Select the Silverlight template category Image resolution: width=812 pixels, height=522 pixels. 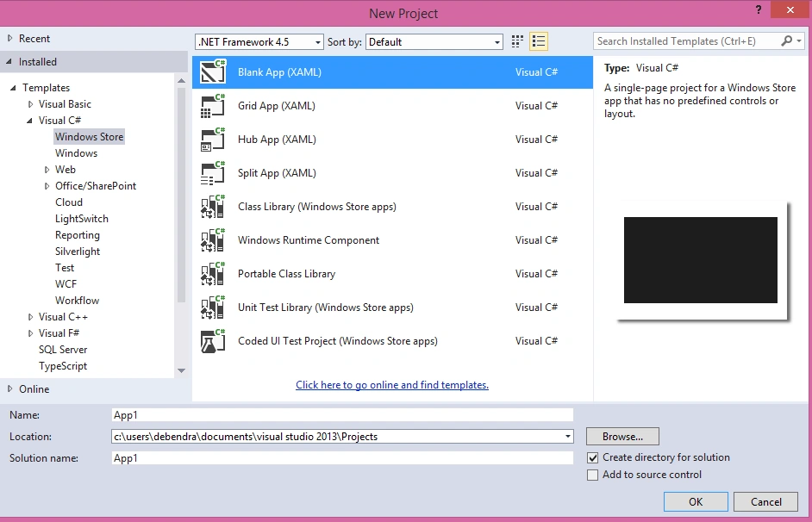point(78,252)
